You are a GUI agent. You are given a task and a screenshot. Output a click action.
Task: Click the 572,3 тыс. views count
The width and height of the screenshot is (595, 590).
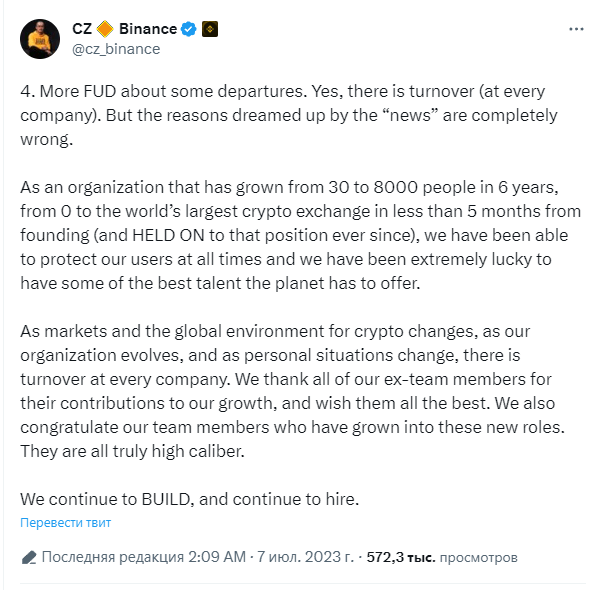(401, 557)
